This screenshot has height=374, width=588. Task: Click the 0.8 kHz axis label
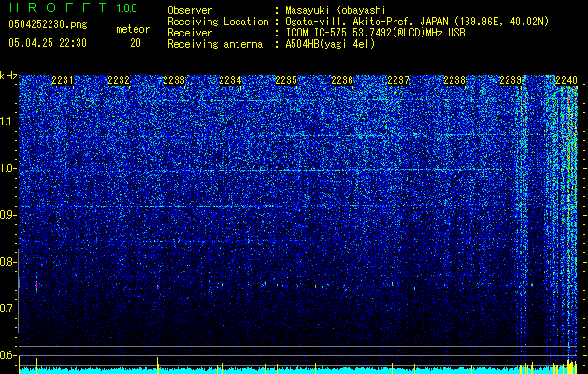click(x=7, y=262)
